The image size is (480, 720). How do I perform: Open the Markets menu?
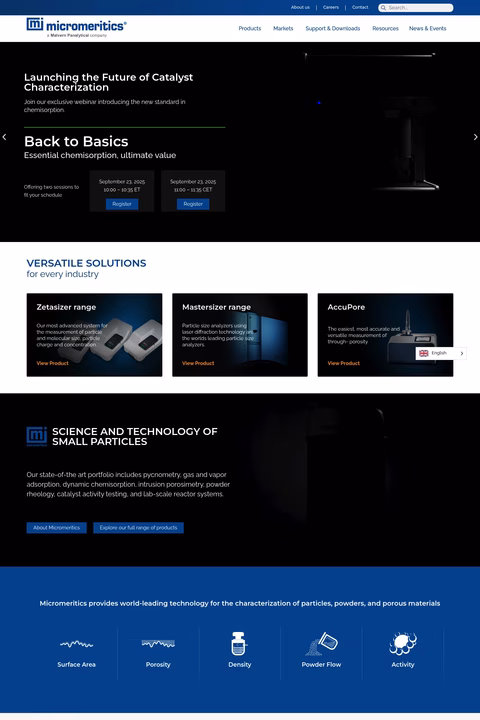point(283,28)
